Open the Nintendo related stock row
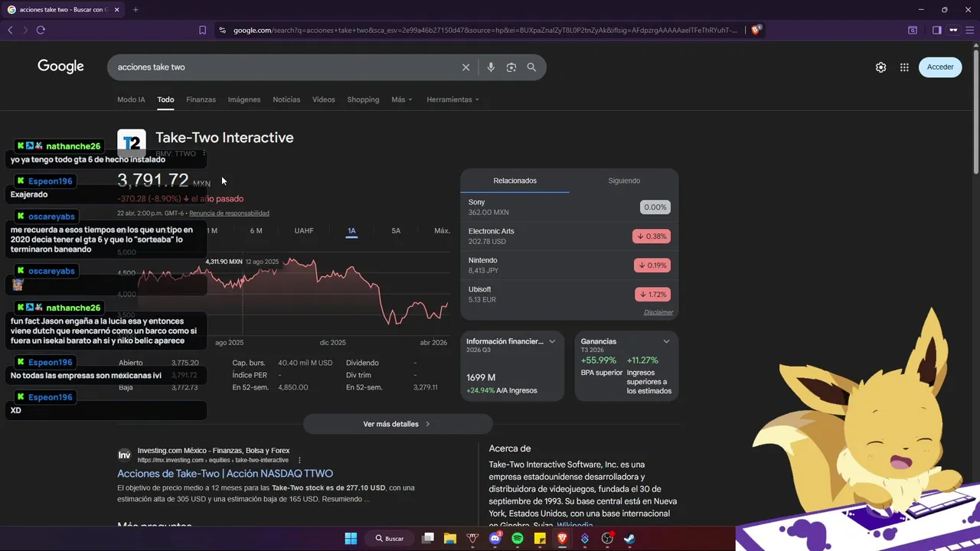Screen dimensions: 980x551 click(x=569, y=266)
